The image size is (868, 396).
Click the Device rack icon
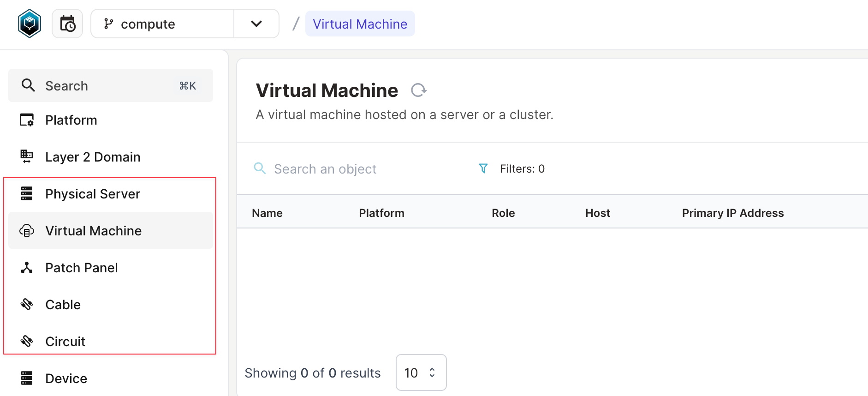click(x=27, y=378)
